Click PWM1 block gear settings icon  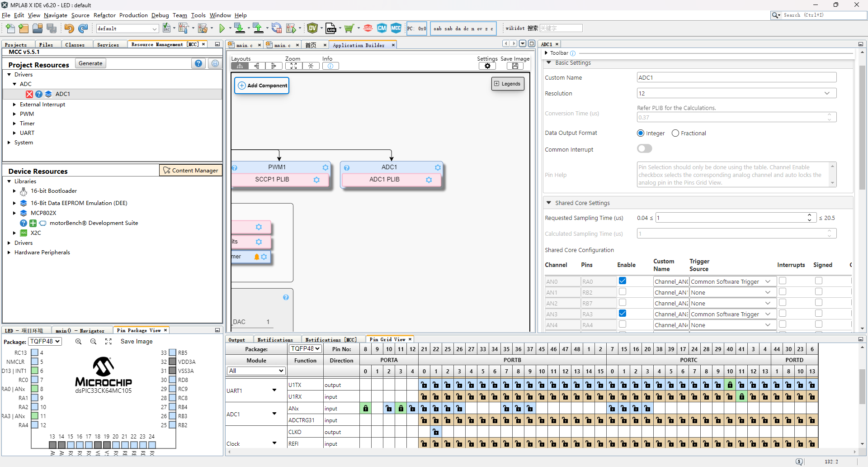pyautogui.click(x=325, y=167)
